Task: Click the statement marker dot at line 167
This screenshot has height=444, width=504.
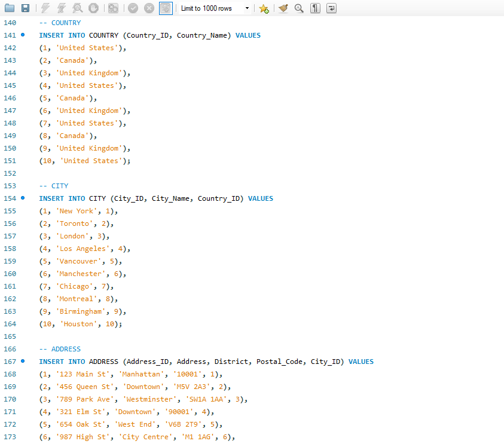Action: click(23, 361)
